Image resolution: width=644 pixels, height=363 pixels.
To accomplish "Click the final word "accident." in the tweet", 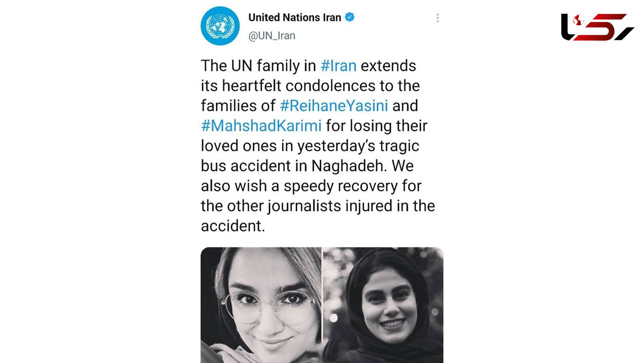I will pyautogui.click(x=232, y=226).
